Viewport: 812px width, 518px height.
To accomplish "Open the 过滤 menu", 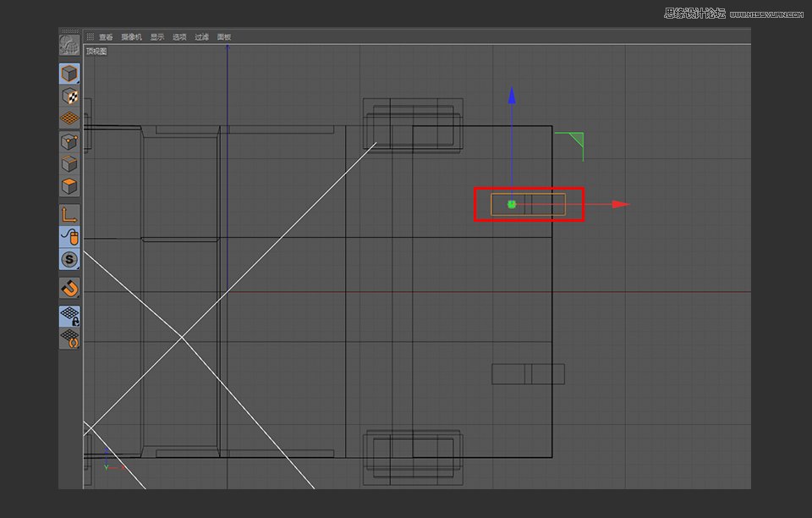I will [201, 36].
